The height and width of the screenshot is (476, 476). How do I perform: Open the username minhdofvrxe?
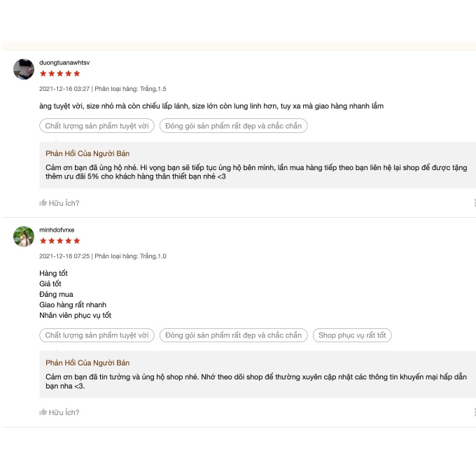(x=57, y=230)
